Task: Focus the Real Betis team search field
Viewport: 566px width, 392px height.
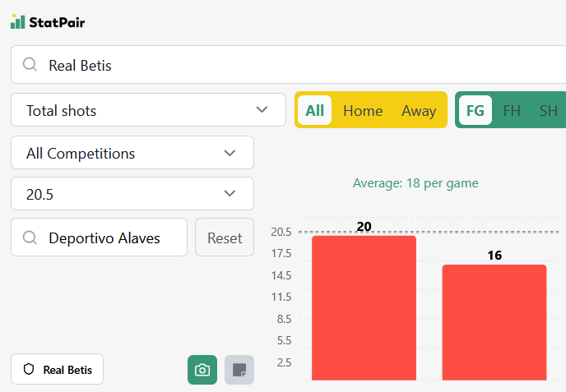Action: point(289,65)
